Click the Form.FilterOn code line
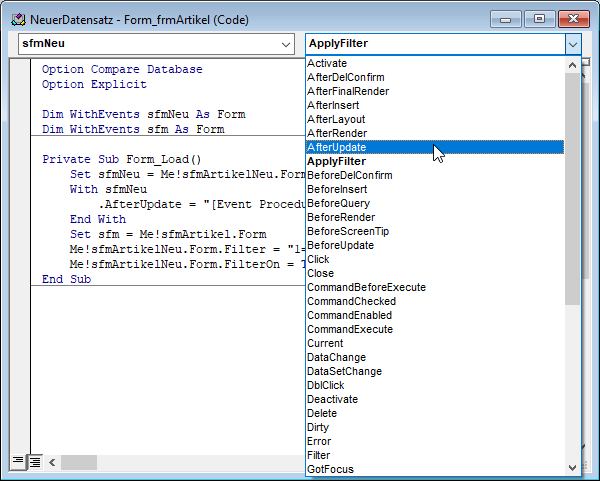Viewport: 600px width, 481px height. pos(188,264)
